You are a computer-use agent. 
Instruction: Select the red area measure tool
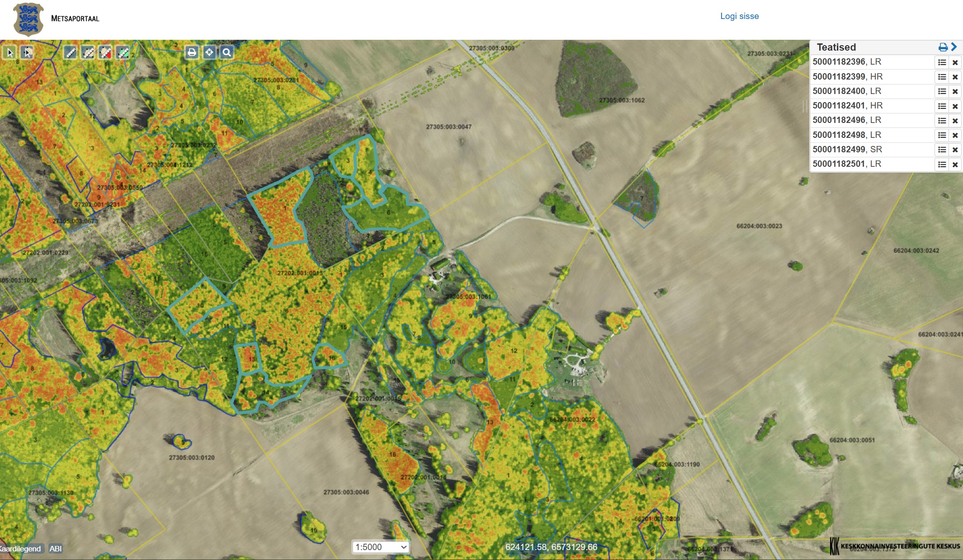(105, 53)
